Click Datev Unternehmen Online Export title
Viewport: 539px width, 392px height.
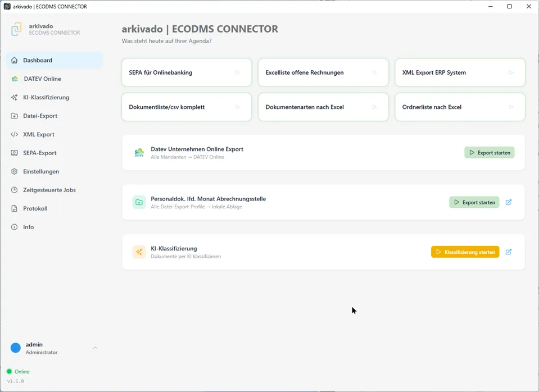click(x=197, y=149)
